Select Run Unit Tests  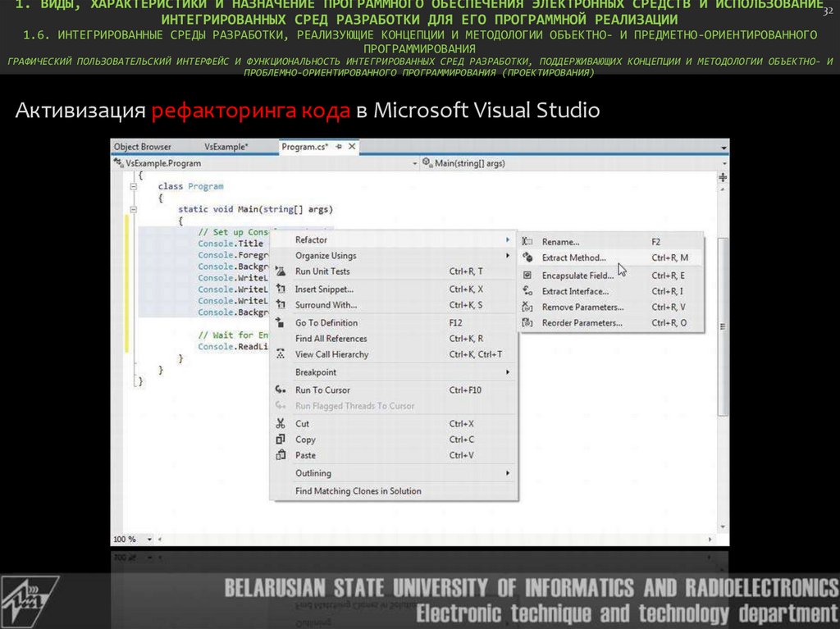click(x=393, y=271)
